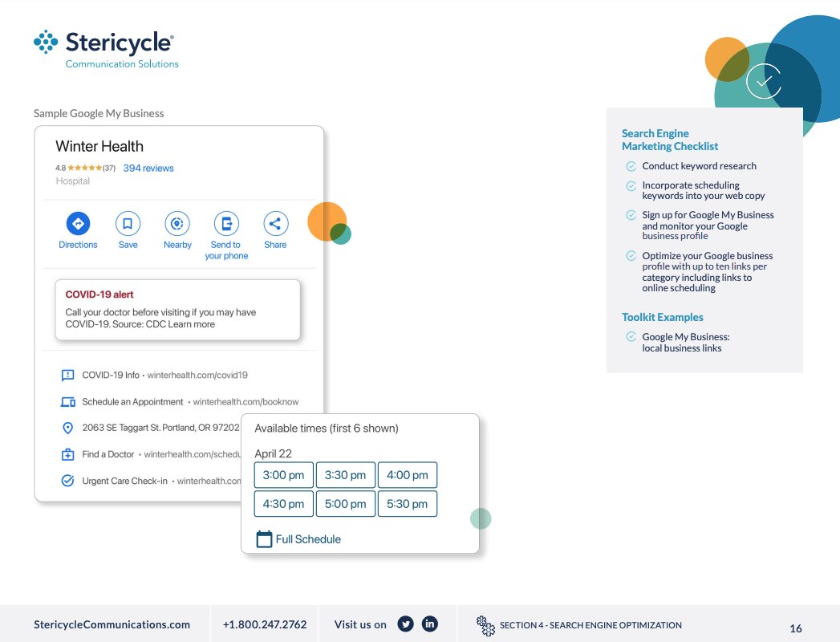Click the check next to Incorporate scheduling keywords
Image resolution: width=840 pixels, height=642 pixels.
[631, 185]
